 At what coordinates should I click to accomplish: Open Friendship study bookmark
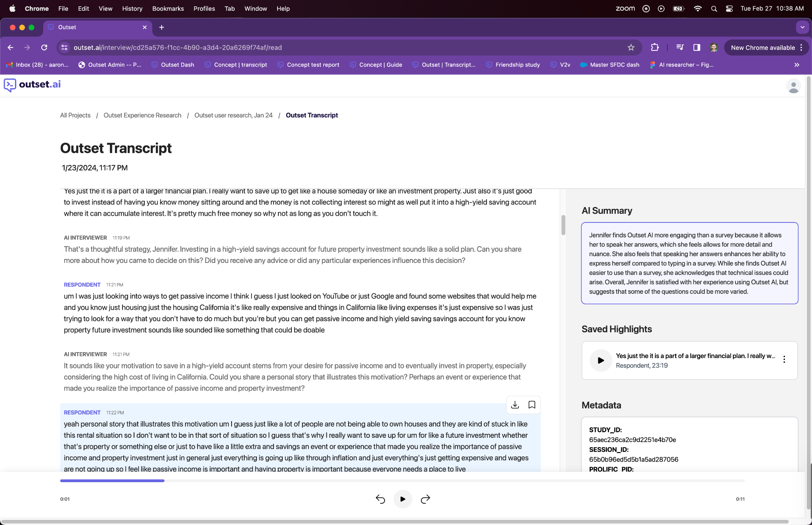[x=513, y=65]
